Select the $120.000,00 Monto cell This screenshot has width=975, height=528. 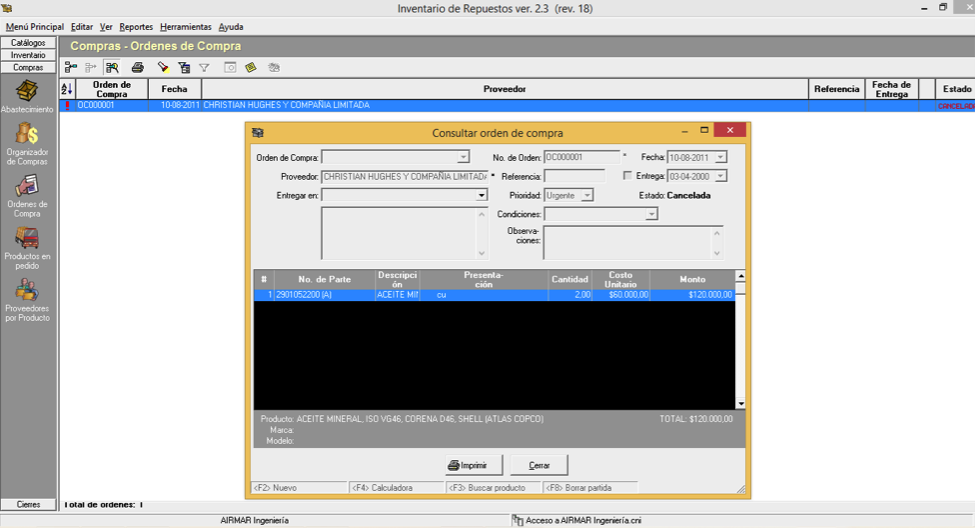[692, 295]
